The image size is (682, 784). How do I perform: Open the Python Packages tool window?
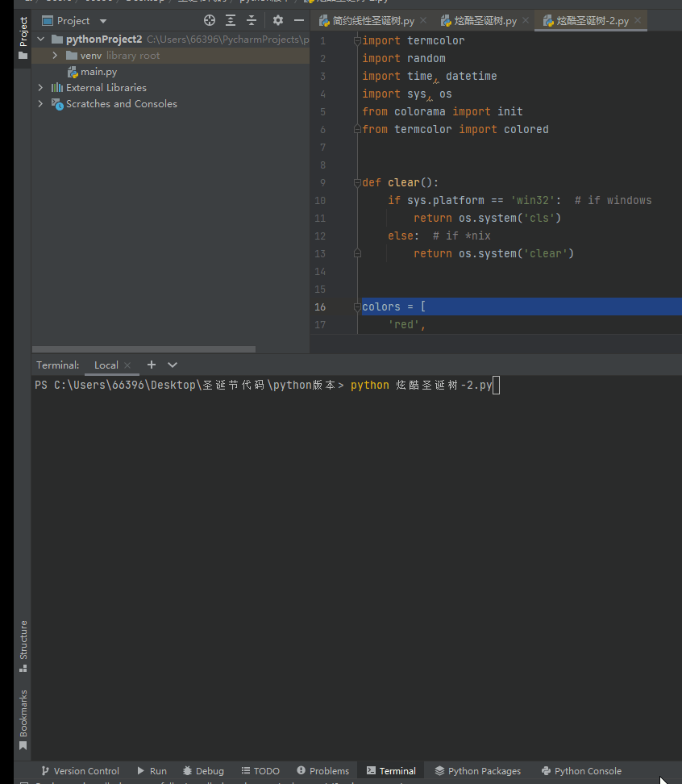pos(477,770)
